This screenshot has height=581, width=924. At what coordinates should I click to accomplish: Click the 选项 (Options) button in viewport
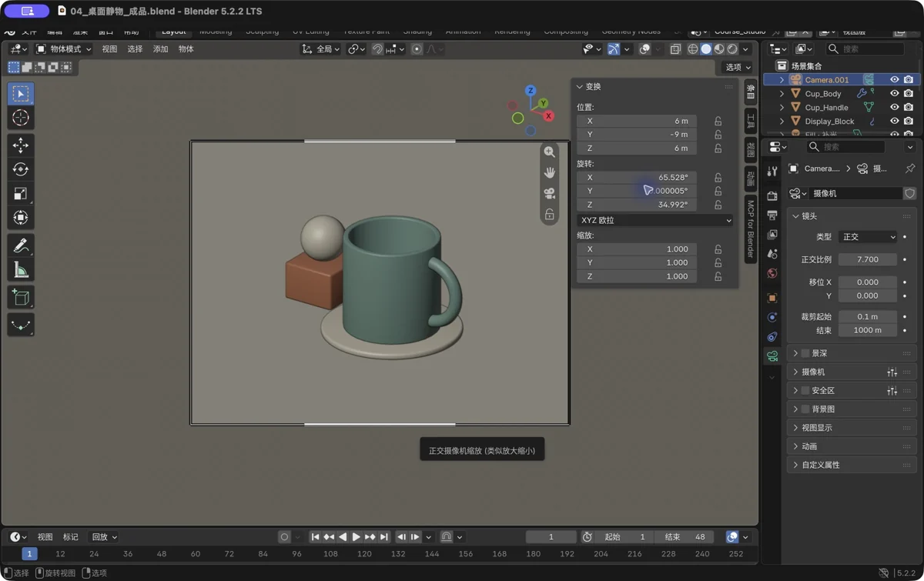click(738, 68)
